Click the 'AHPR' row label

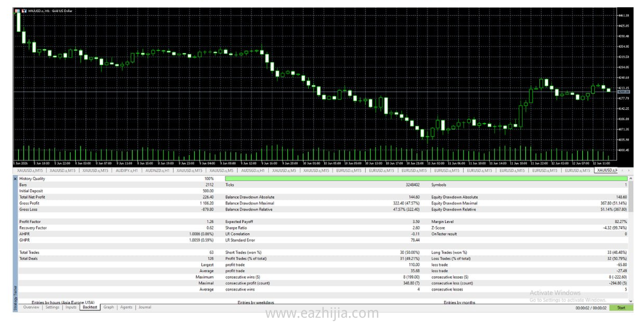tap(24, 234)
